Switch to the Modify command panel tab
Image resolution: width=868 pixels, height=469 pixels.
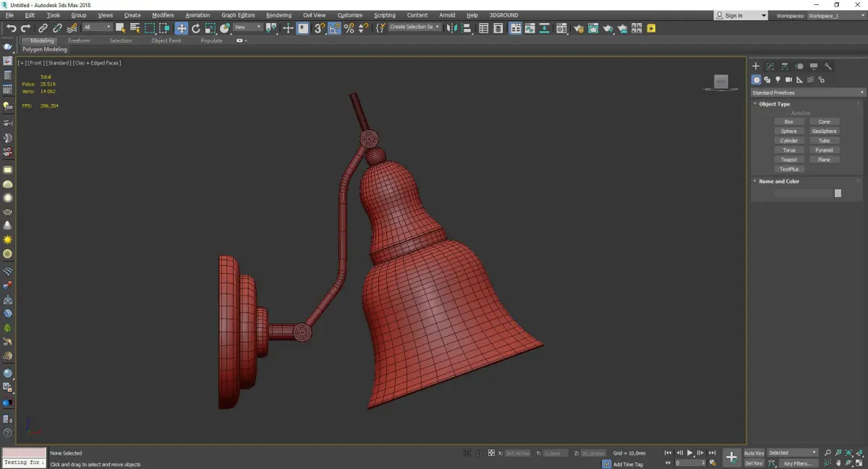click(770, 66)
